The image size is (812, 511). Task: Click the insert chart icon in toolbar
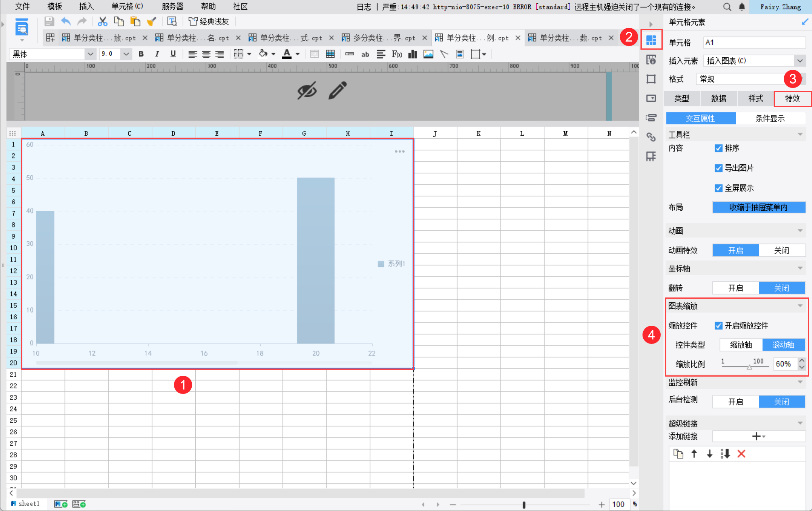coord(412,54)
